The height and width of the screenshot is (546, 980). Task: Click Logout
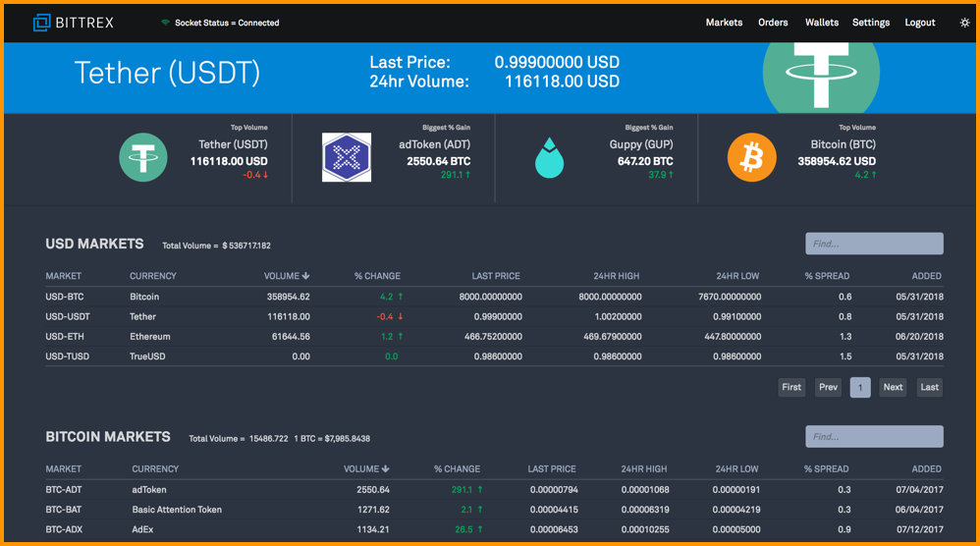click(x=919, y=23)
